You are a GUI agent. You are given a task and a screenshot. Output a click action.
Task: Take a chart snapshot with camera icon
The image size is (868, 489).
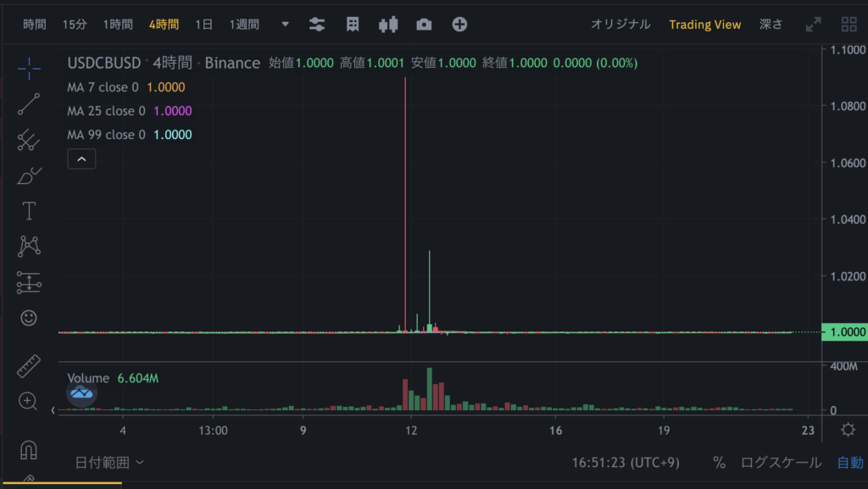pos(424,25)
